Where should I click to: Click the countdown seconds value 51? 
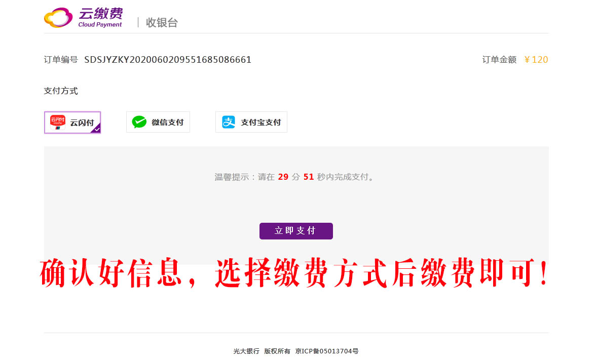(x=309, y=177)
